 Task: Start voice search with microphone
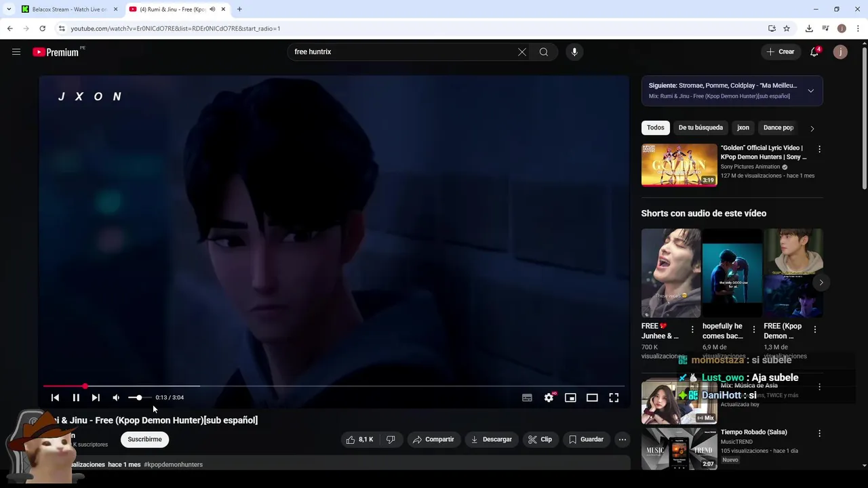pyautogui.click(x=574, y=52)
